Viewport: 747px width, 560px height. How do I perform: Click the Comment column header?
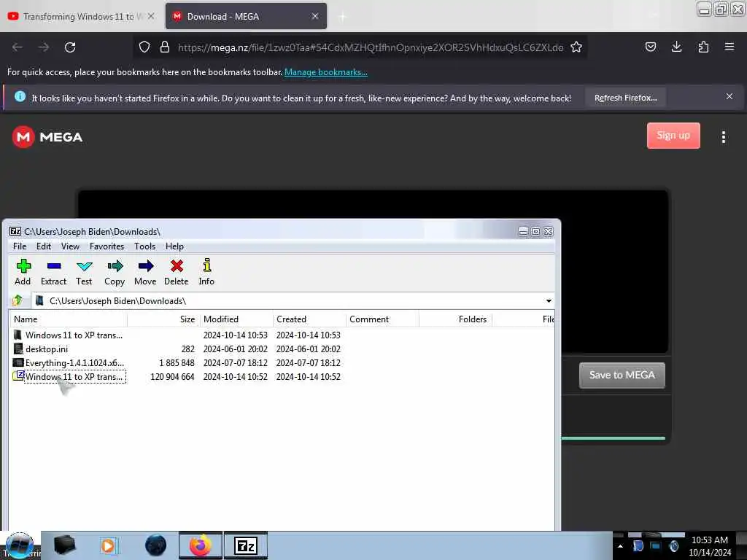point(382,319)
